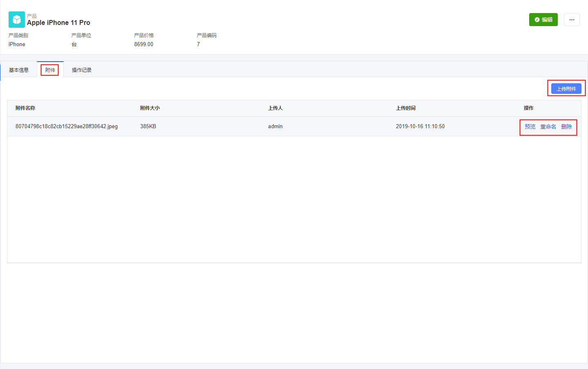Viewport: 588px width, 369px height.
Task: Click the 附件名称 column header
Action: click(25, 108)
